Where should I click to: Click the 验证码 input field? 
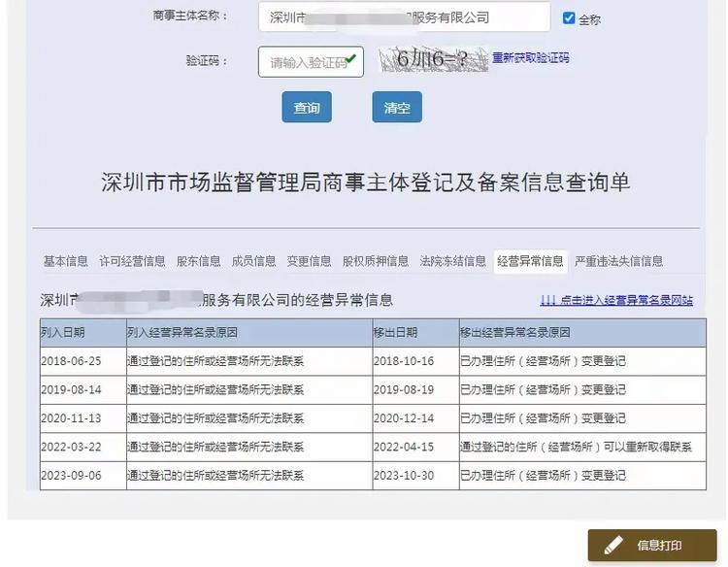click(x=311, y=62)
